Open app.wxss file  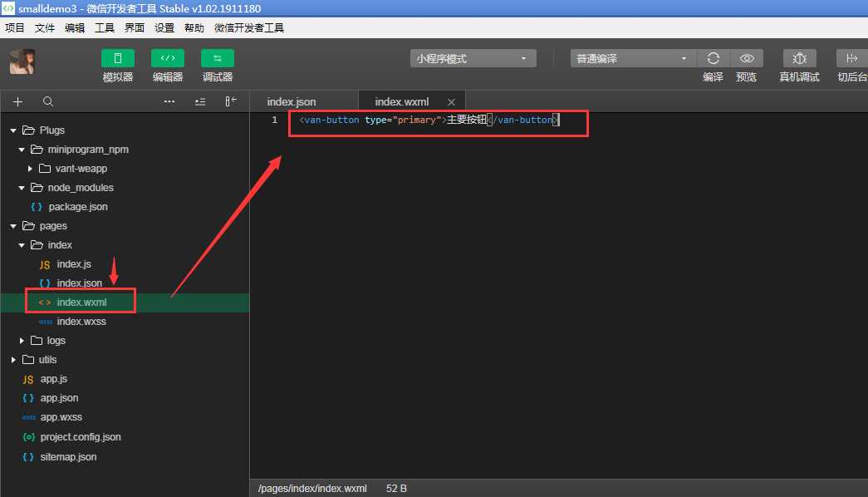61,417
